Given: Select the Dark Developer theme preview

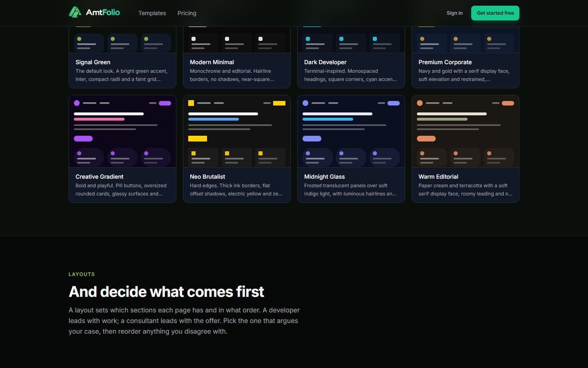Looking at the screenshot, I should [351, 40].
